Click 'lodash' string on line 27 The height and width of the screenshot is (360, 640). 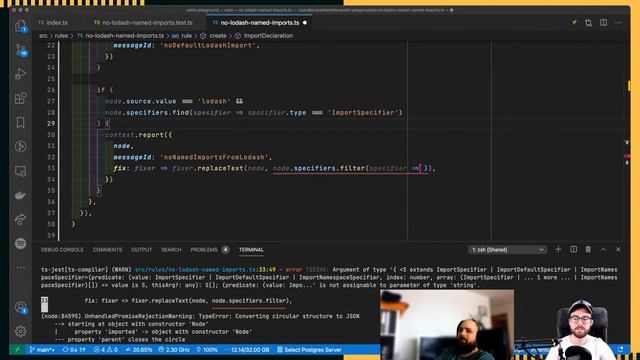point(214,101)
